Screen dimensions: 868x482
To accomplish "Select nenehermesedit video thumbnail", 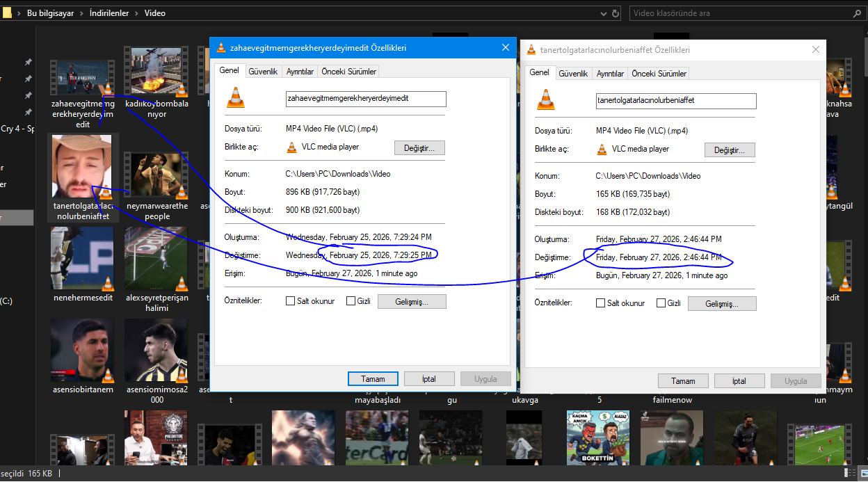I will pyautogui.click(x=82, y=259).
